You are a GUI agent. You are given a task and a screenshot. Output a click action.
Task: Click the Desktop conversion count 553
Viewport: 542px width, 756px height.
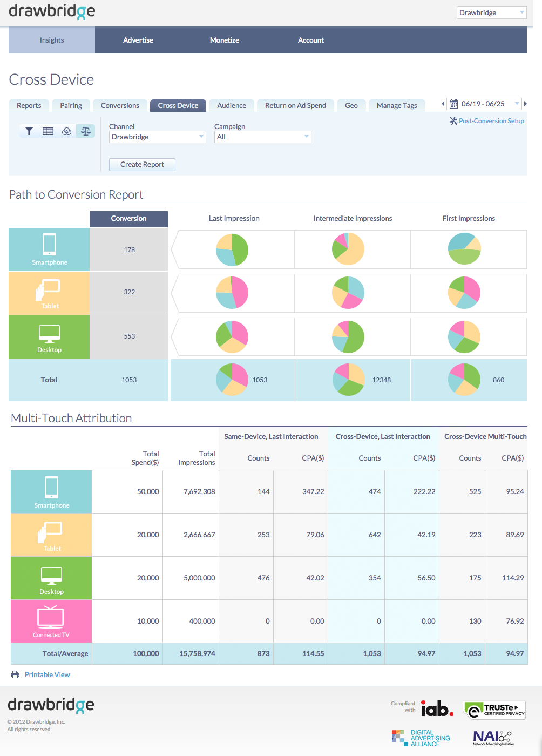coord(130,336)
